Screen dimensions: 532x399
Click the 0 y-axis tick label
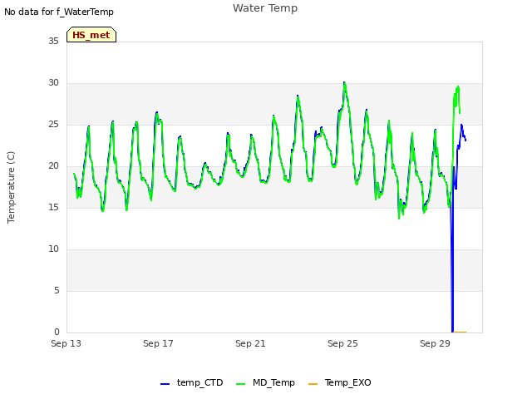pyautogui.click(x=57, y=332)
